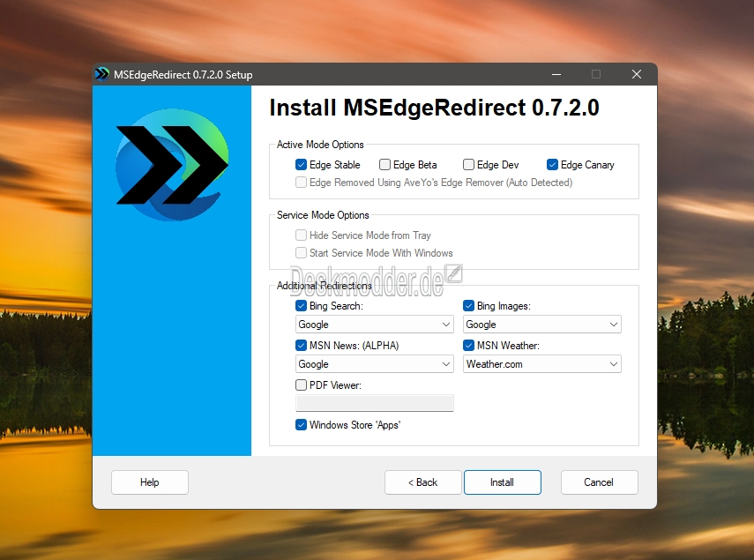The image size is (754, 560).
Task: Click the Active Mode Options group label
Action: [x=320, y=145]
